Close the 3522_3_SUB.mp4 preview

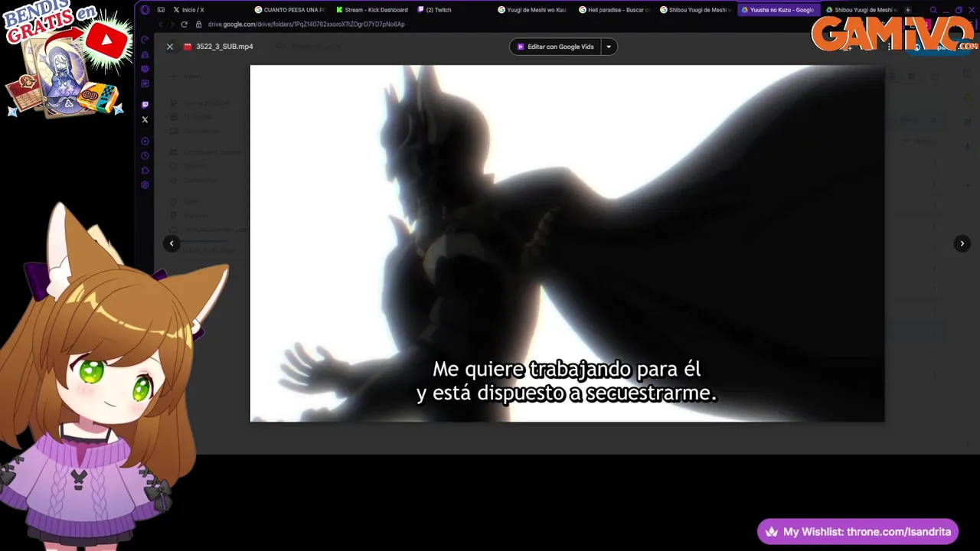pos(170,47)
